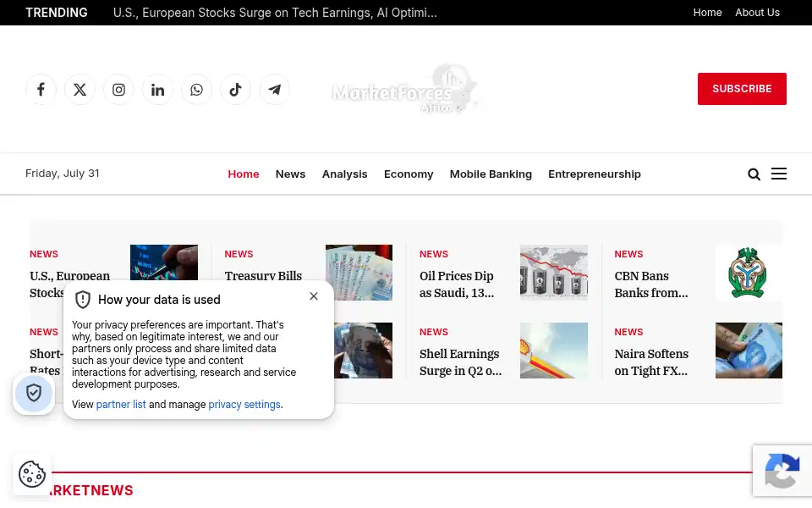This screenshot has height=508, width=812.
Task: Open 'CBN Bans Banks from...' headline
Action: [651, 284]
